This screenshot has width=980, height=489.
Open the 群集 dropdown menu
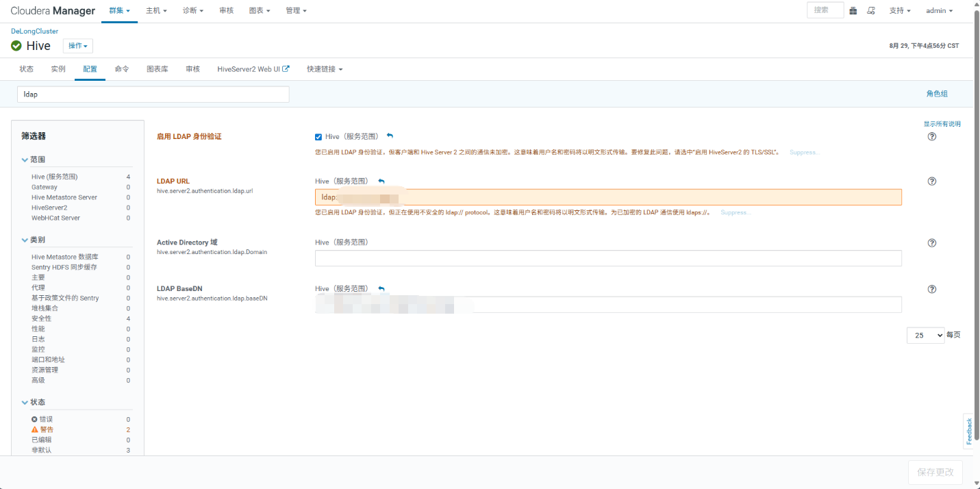[x=119, y=10]
